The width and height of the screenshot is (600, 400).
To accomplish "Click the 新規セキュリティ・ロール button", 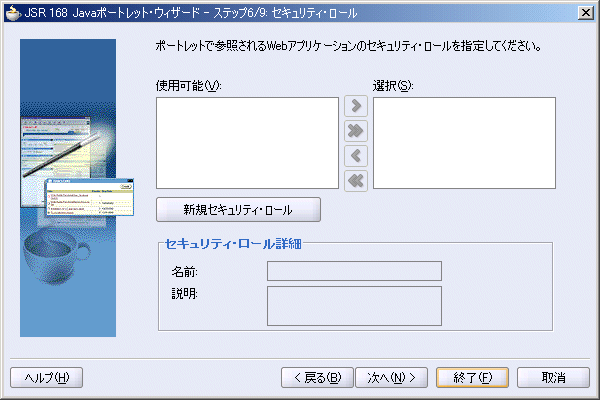I will (238, 209).
